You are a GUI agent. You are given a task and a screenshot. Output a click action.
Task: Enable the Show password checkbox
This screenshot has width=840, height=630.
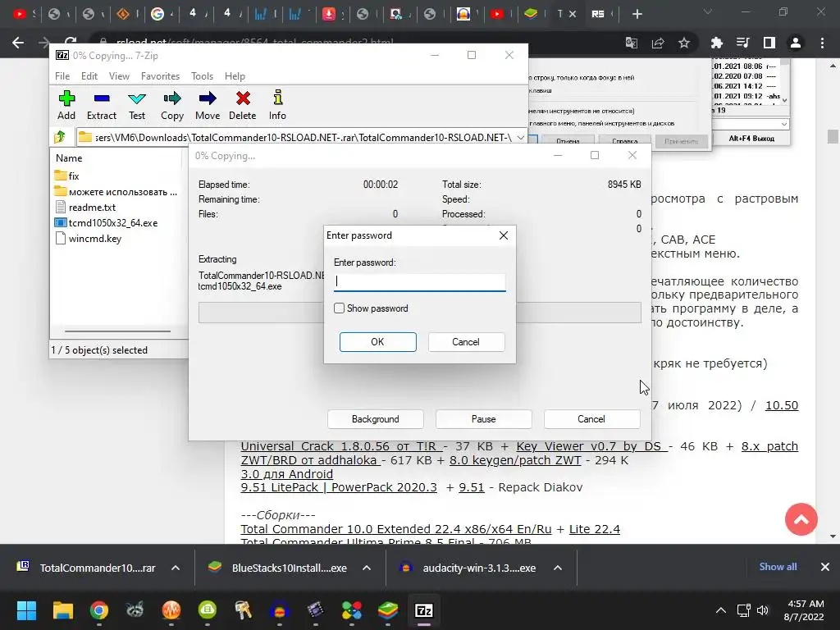[339, 308]
